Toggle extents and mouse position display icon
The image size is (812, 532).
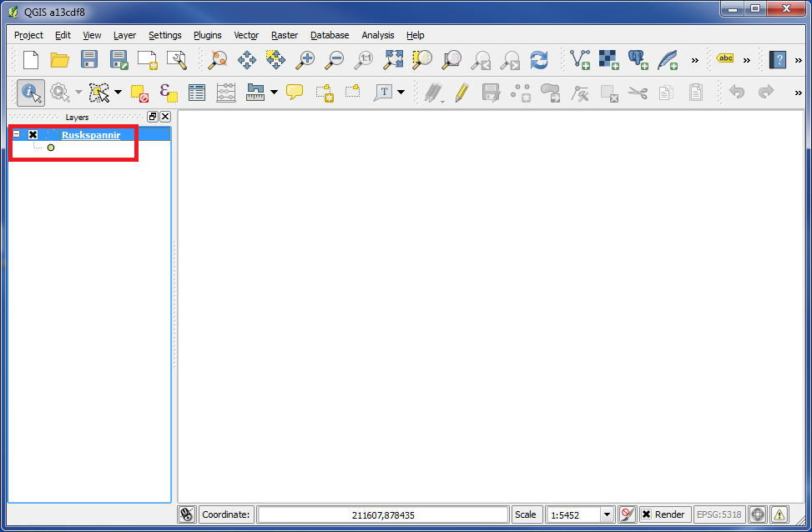(x=187, y=514)
